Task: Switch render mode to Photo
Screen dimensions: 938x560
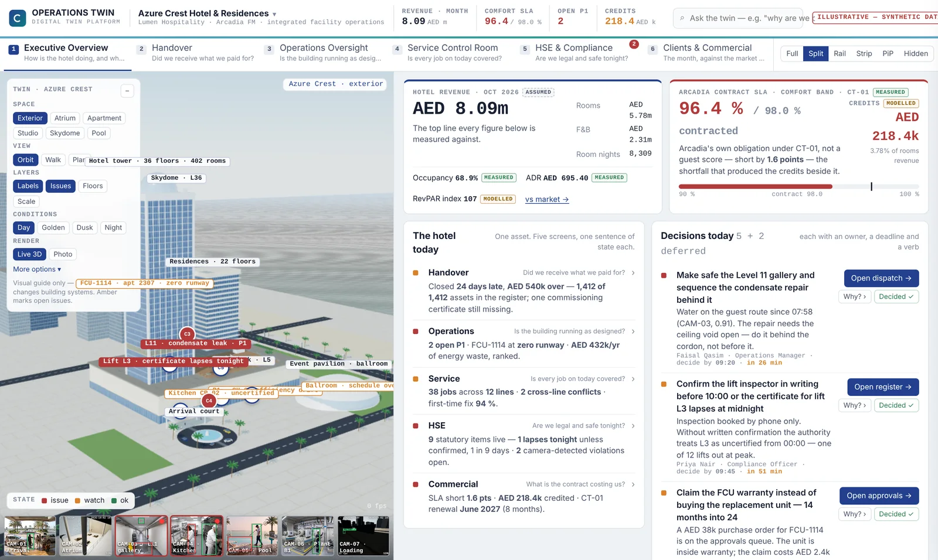Action: (x=63, y=254)
